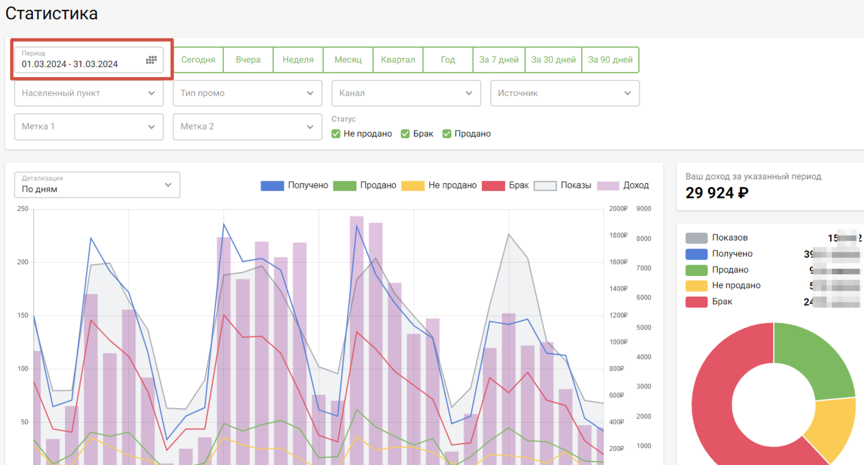This screenshot has width=868, height=465.
Task: Select the Сегодня period tab
Action: point(198,60)
